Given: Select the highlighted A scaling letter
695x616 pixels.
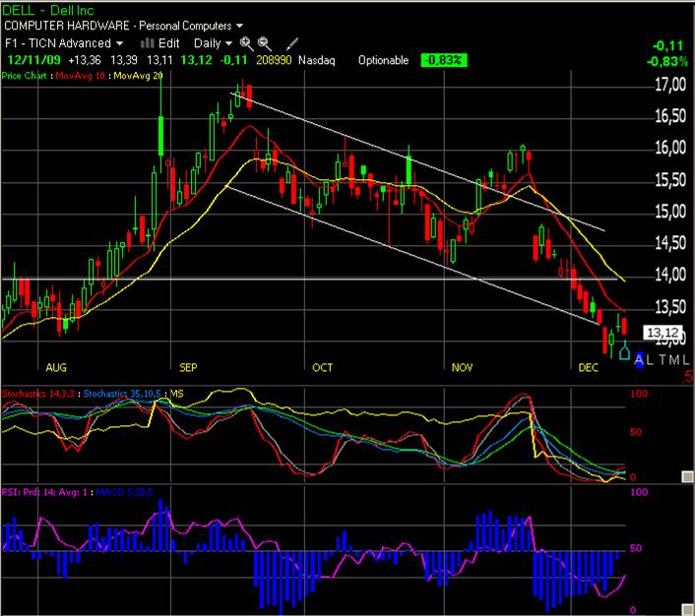Looking at the screenshot, I should (639, 360).
